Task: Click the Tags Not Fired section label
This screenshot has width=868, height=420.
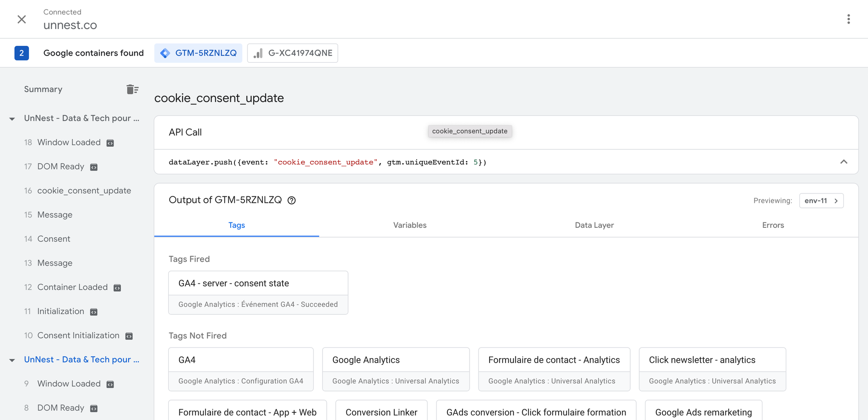Action: [x=198, y=336]
